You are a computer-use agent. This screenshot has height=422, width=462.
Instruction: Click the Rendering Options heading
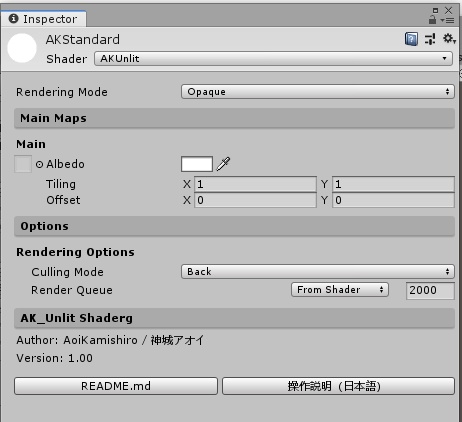point(75,252)
